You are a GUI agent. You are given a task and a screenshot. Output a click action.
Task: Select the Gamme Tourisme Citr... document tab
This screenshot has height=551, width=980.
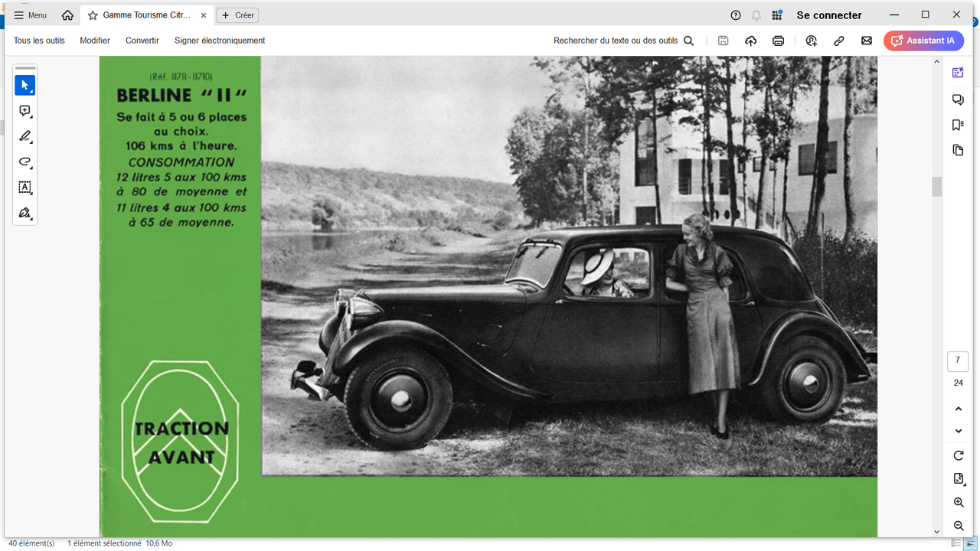(x=145, y=15)
